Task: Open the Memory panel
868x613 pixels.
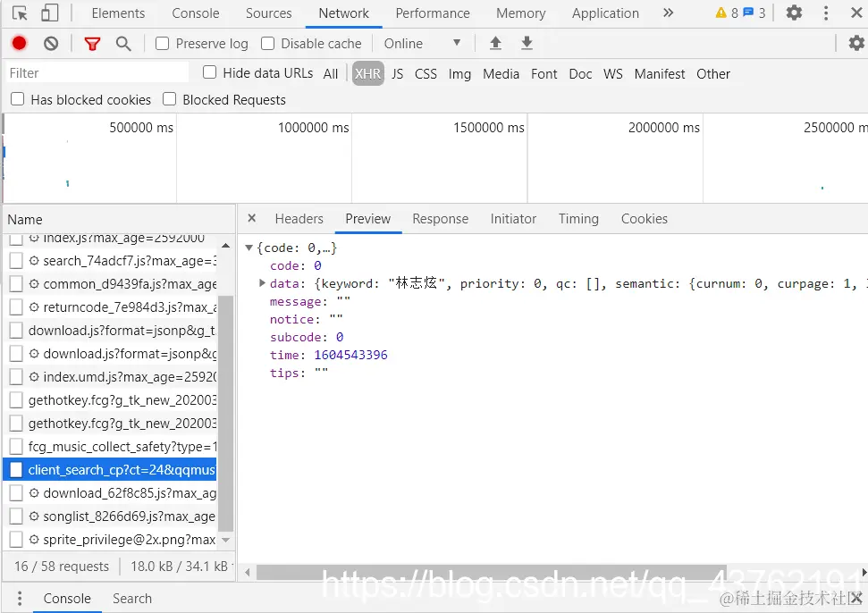Action: (x=520, y=13)
